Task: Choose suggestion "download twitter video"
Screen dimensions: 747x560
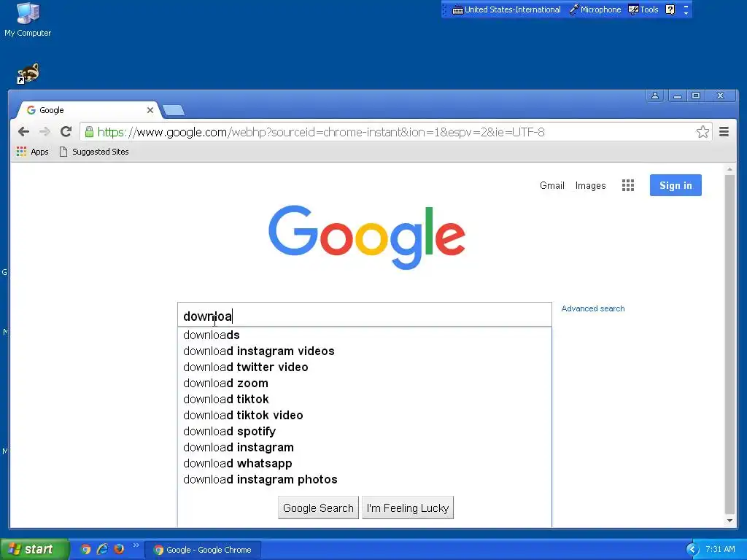Action: point(365,367)
